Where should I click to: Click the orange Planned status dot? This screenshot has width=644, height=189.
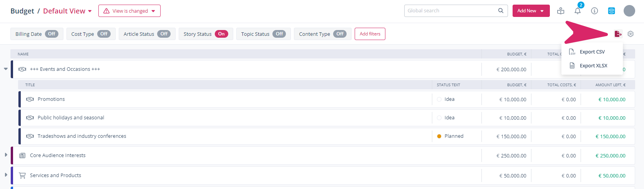(439, 136)
